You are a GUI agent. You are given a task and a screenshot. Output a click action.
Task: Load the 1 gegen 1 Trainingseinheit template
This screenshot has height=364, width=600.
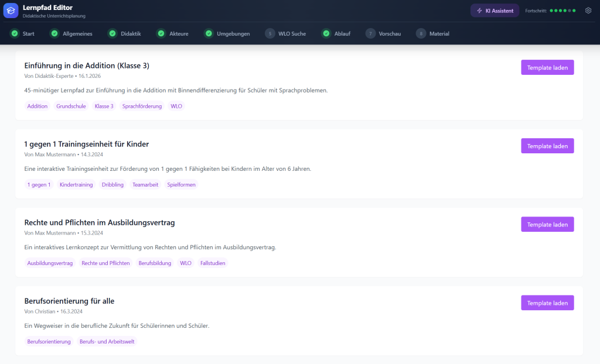[548, 146]
